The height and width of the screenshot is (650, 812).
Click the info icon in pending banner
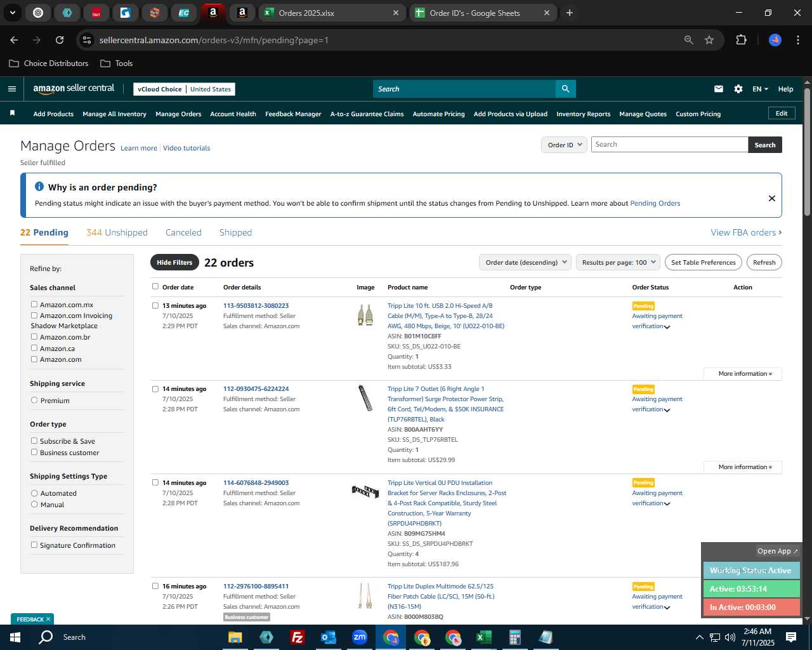click(39, 187)
